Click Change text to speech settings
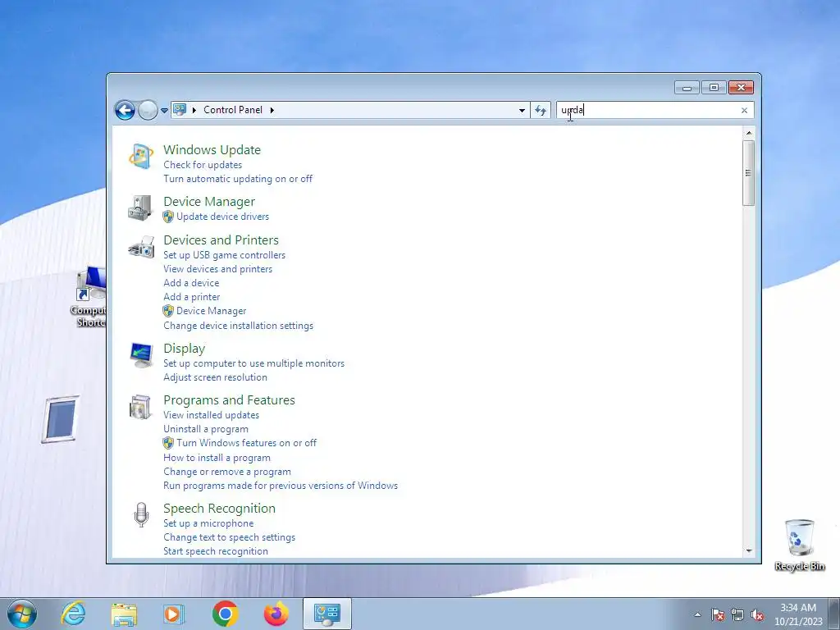Viewport: 840px width, 630px height. click(230, 537)
